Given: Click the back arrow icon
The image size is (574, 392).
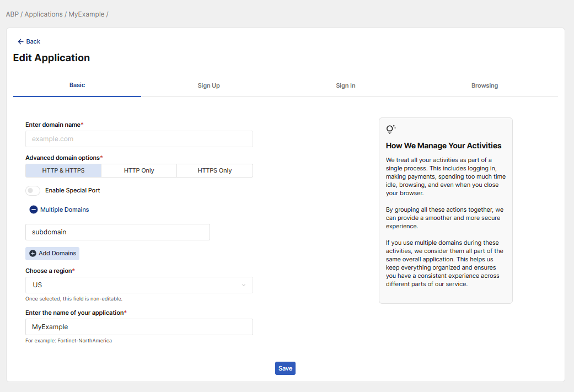Looking at the screenshot, I should [x=20, y=42].
